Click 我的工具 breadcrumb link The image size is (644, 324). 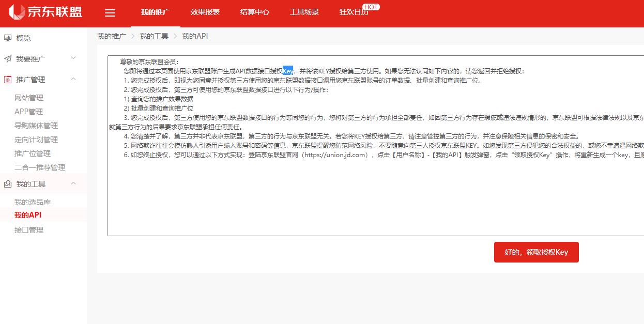point(154,36)
